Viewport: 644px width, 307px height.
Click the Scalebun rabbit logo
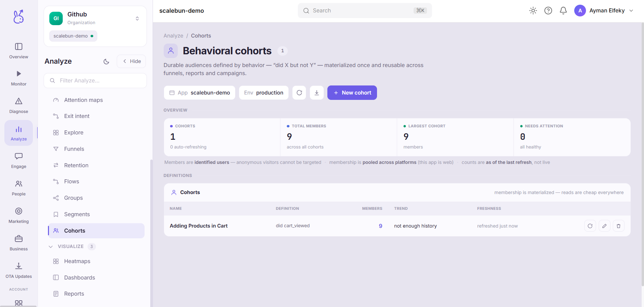point(18,16)
